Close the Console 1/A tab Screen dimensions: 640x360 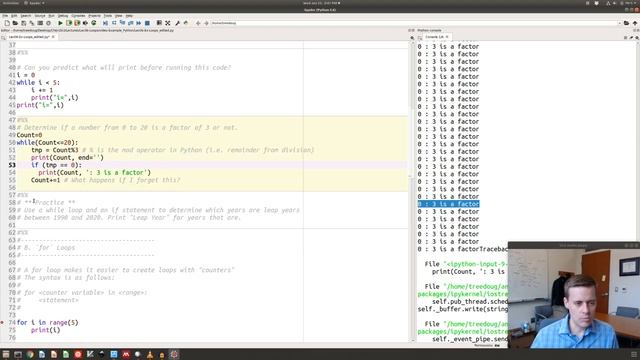pyautogui.click(x=447, y=37)
